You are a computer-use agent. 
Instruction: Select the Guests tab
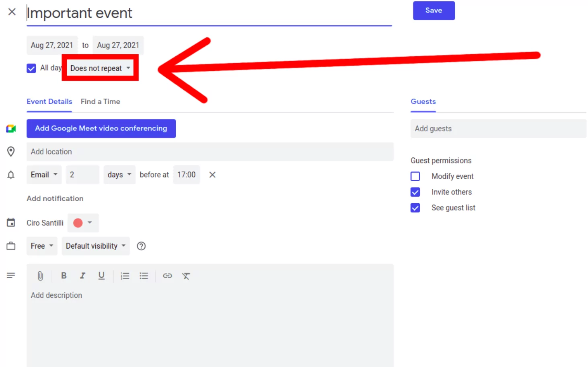(423, 102)
